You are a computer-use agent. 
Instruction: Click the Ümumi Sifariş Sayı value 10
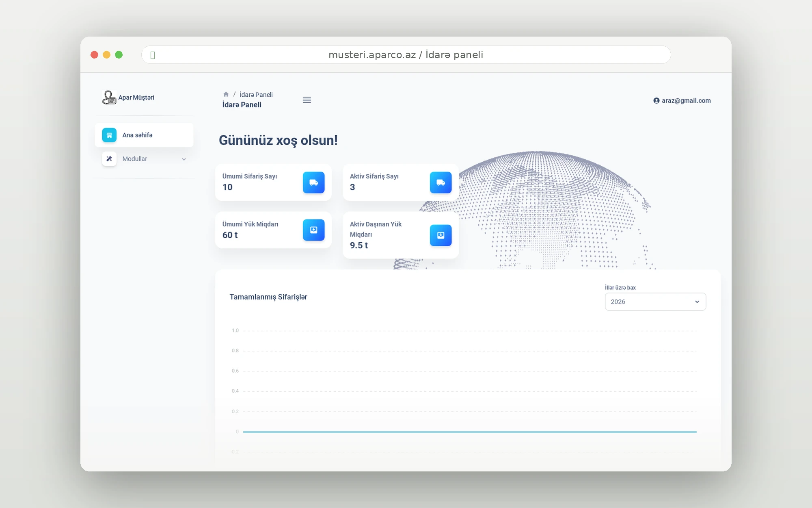click(x=227, y=187)
